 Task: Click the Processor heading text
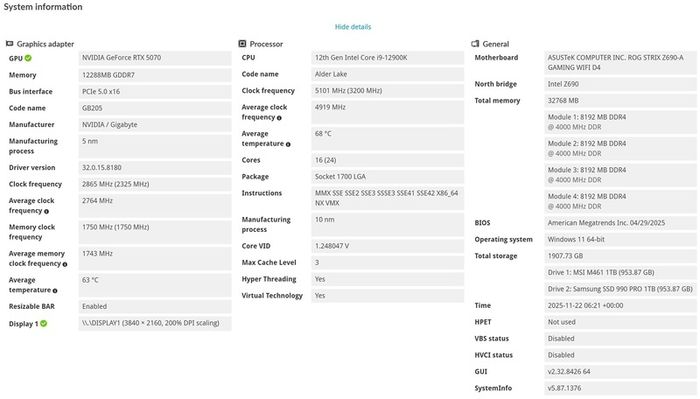coord(266,44)
